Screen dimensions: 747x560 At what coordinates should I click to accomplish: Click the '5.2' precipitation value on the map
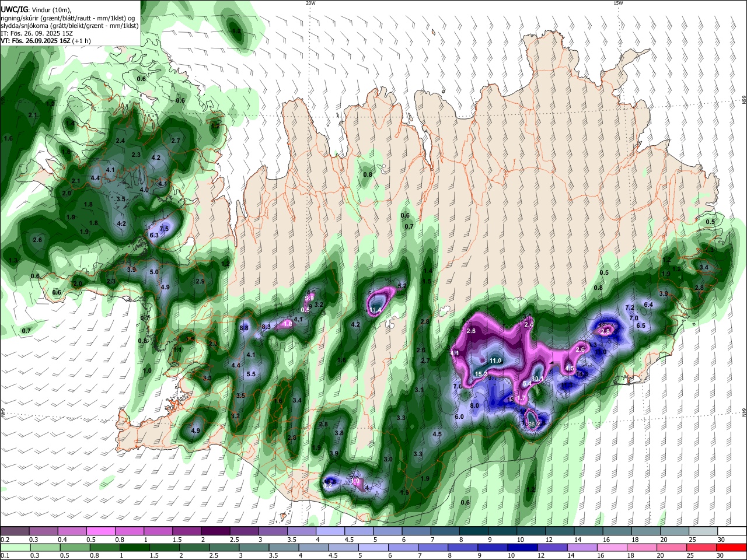(x=402, y=286)
